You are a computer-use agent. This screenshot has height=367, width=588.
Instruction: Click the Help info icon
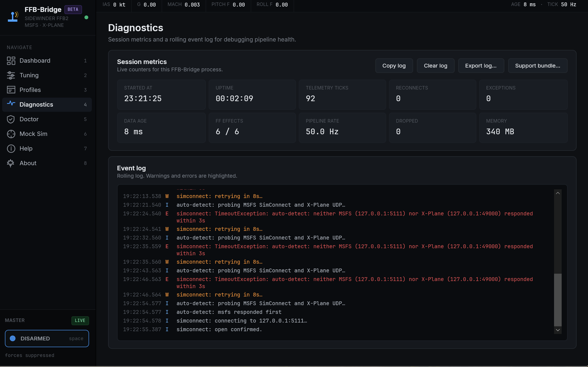tap(11, 149)
